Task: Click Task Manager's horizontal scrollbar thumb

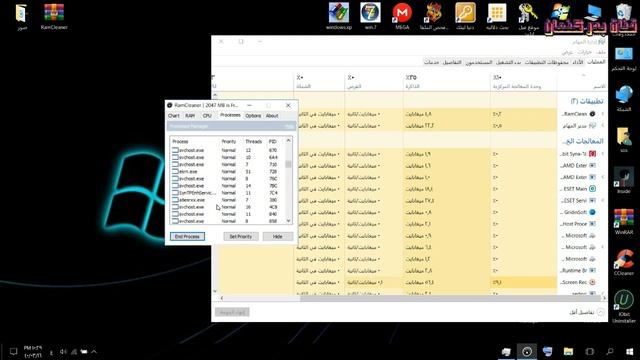Action: (451, 298)
